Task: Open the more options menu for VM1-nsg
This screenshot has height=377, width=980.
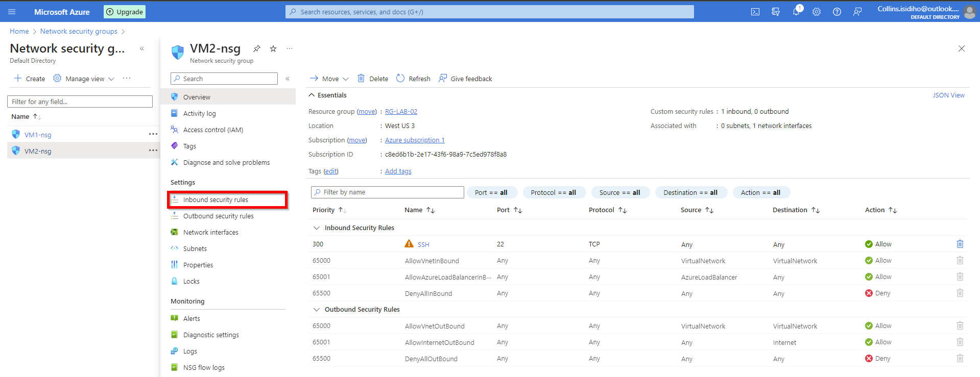Action: [x=153, y=134]
